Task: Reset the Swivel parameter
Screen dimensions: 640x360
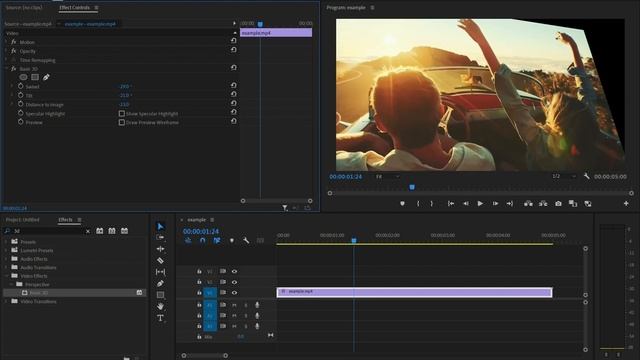Action: pyautogui.click(x=233, y=86)
